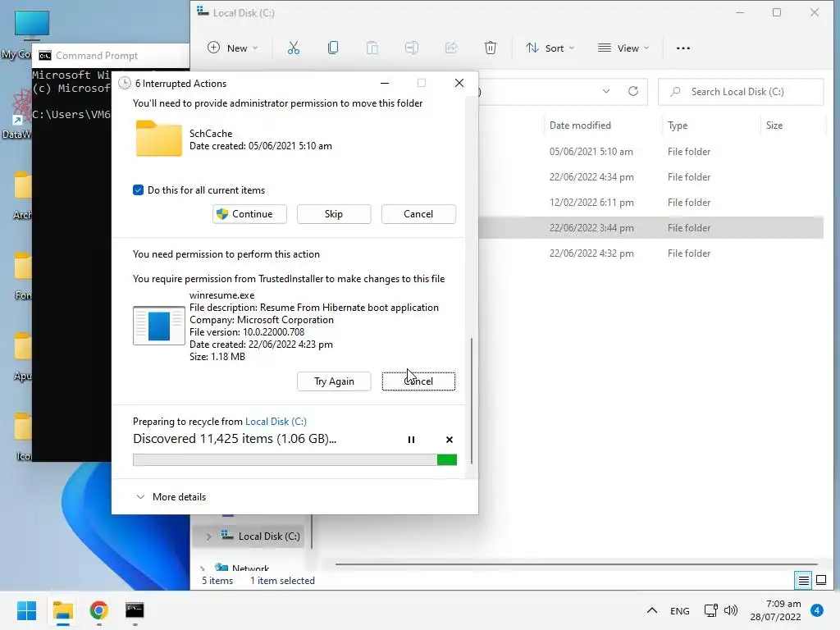This screenshot has height=630, width=840.
Task: Open address bar history dropdown chevron
Action: click(606, 91)
